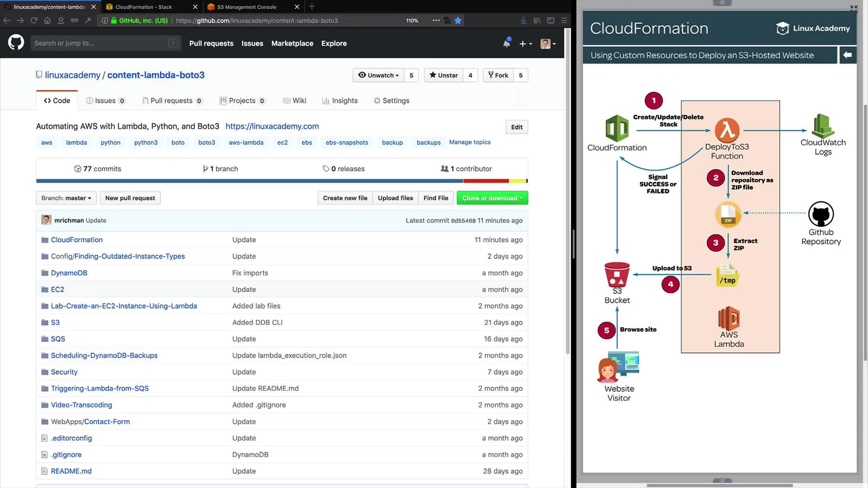Click the wrench developer tools icon

click(88, 20)
